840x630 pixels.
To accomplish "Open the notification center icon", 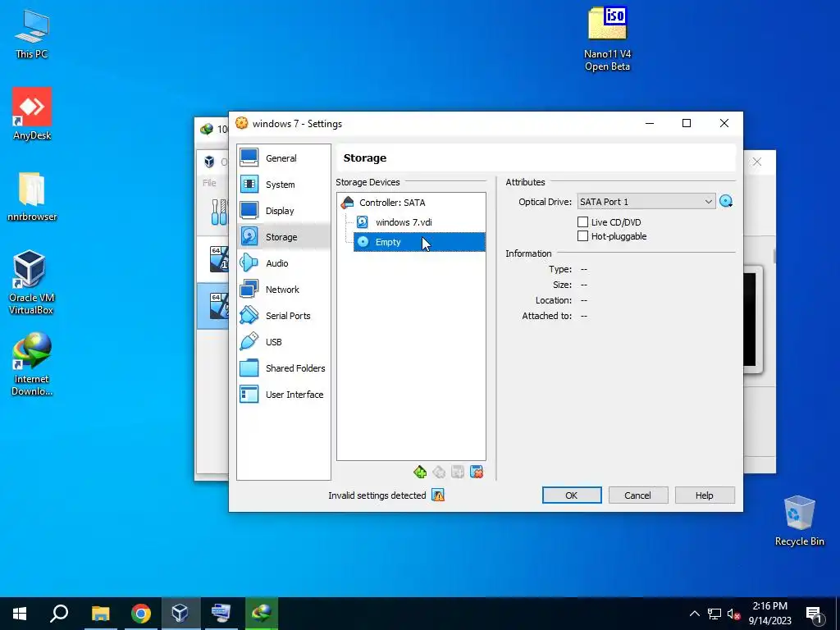I will click(814, 614).
